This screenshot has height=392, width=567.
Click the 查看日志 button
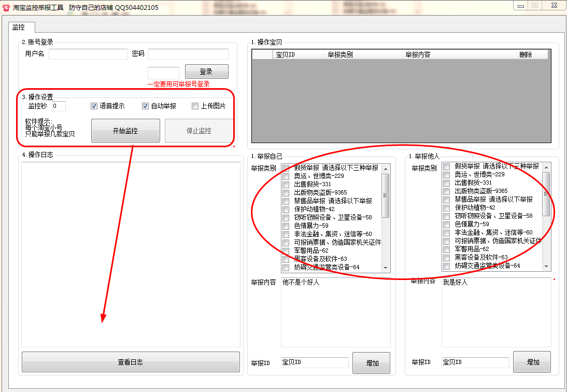pos(131,362)
